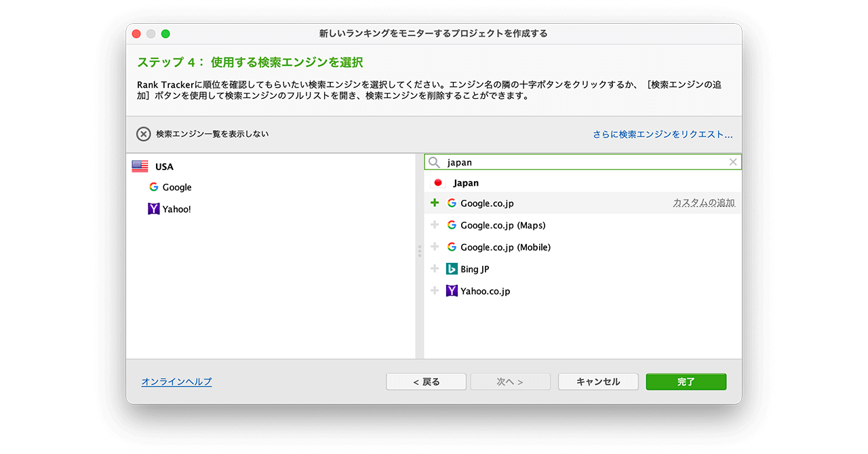Click the USA country header
868x454 pixels.
point(164,167)
